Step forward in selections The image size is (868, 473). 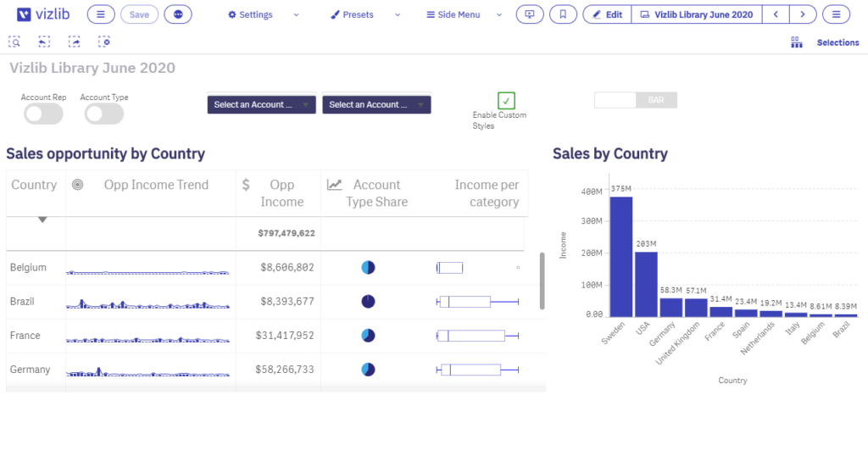click(75, 42)
